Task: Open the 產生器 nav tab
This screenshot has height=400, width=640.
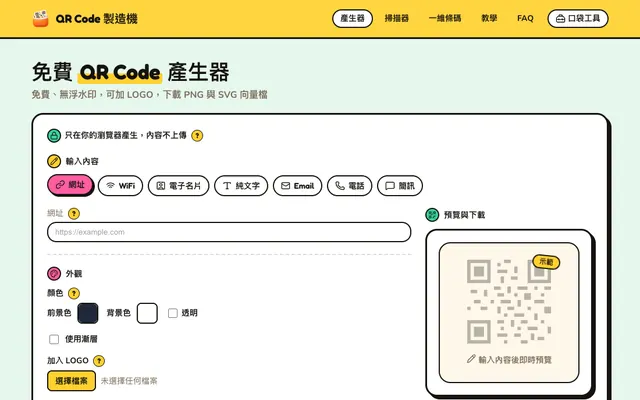Action: point(352,18)
